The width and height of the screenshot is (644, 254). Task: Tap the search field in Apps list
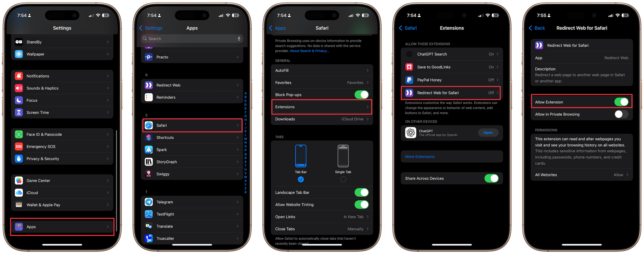tap(192, 38)
